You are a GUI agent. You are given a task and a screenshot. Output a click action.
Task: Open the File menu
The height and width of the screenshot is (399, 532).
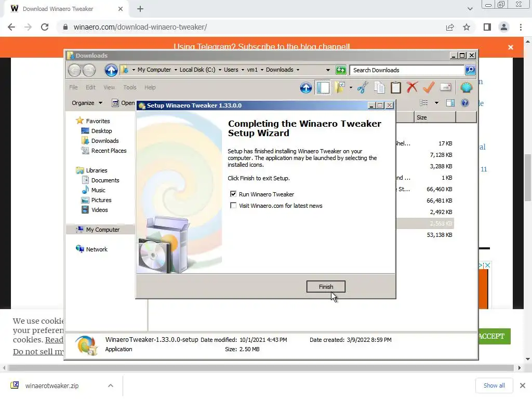point(74,87)
